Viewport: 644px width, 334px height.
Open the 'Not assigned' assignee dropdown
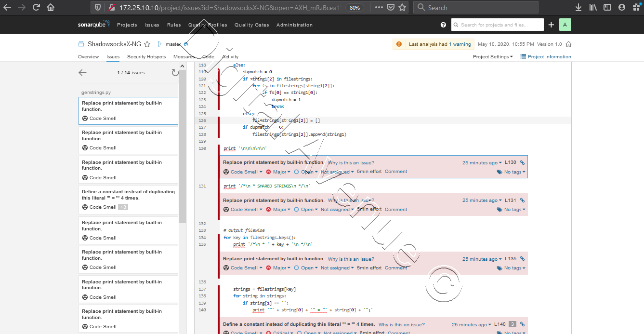pos(337,172)
